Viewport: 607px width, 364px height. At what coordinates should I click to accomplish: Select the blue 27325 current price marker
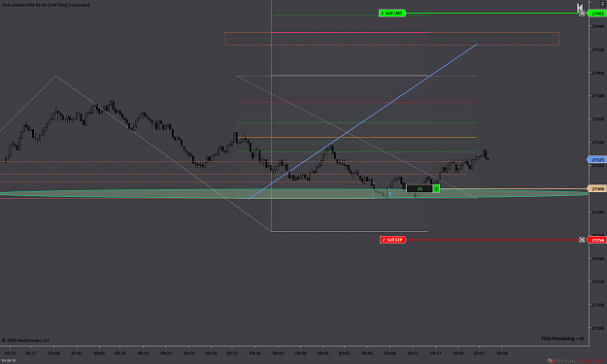click(597, 160)
